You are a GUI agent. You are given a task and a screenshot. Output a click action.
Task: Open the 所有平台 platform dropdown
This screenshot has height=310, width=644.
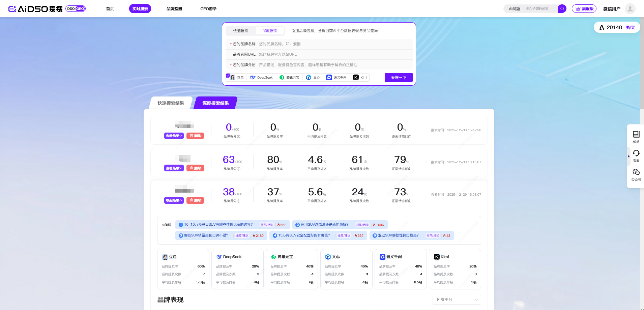click(457, 300)
